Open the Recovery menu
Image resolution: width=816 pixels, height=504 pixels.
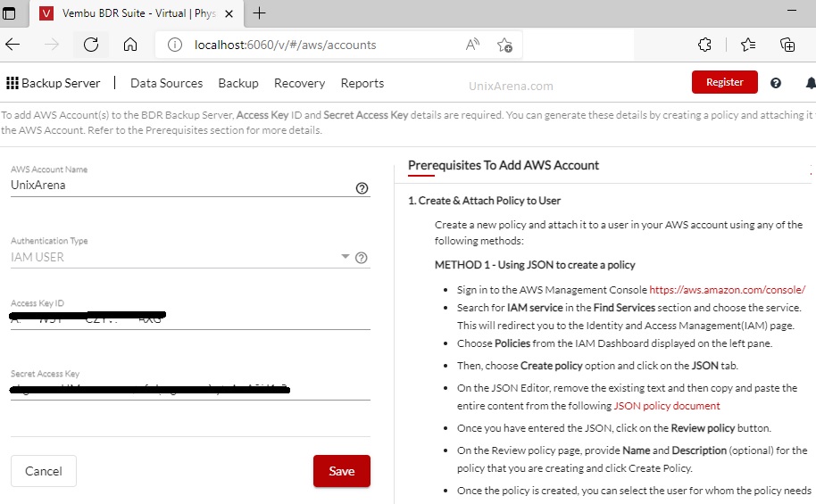pyautogui.click(x=299, y=83)
